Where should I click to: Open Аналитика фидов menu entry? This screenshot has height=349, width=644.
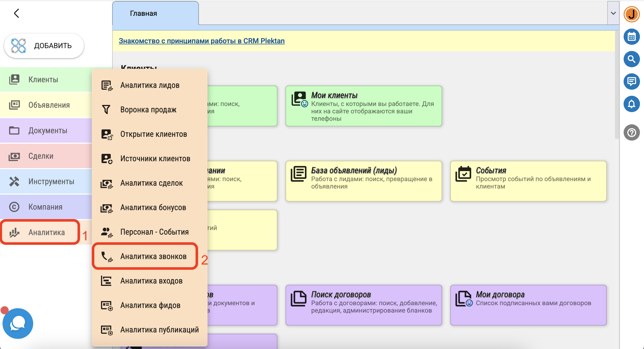pos(150,305)
